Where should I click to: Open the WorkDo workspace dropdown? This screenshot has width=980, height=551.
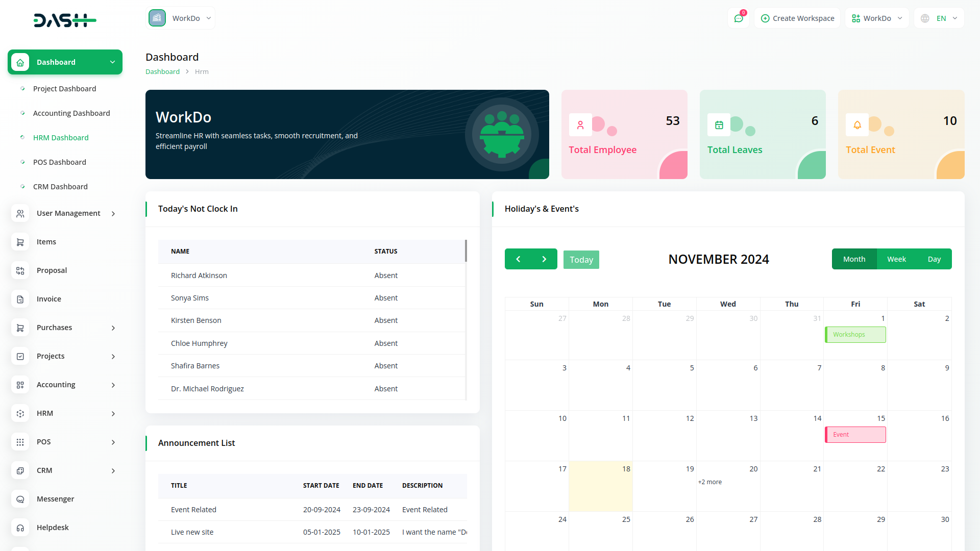coord(181,18)
